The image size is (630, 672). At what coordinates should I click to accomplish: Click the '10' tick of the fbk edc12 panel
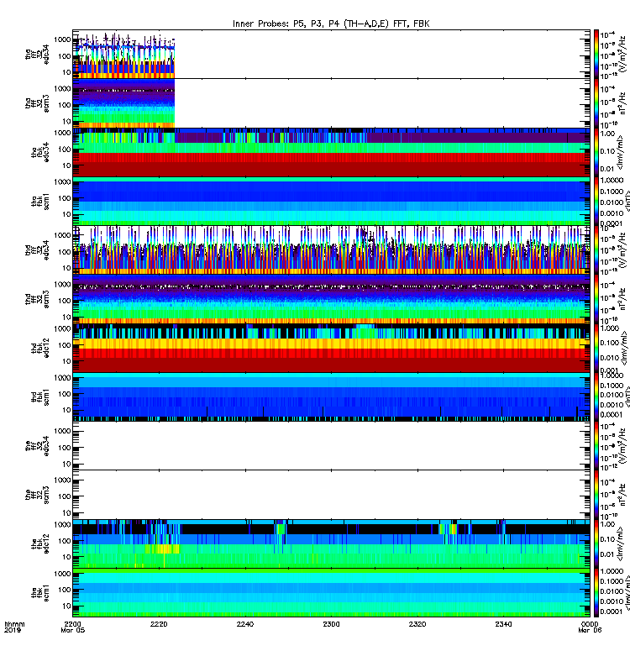(x=66, y=557)
